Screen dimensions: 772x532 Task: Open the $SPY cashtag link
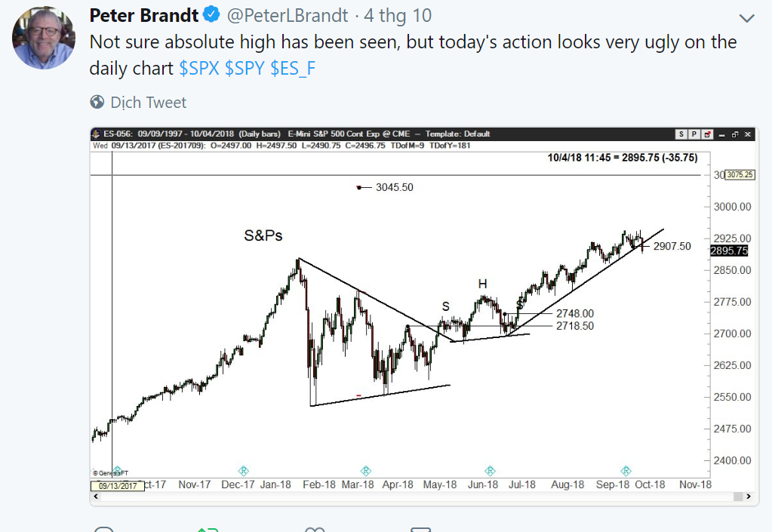tap(245, 68)
